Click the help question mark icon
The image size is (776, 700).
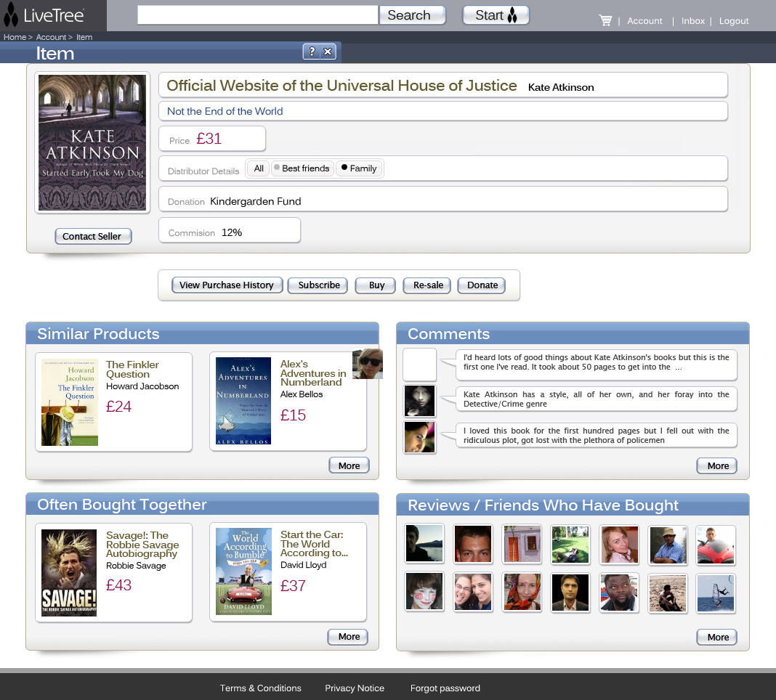[x=312, y=52]
